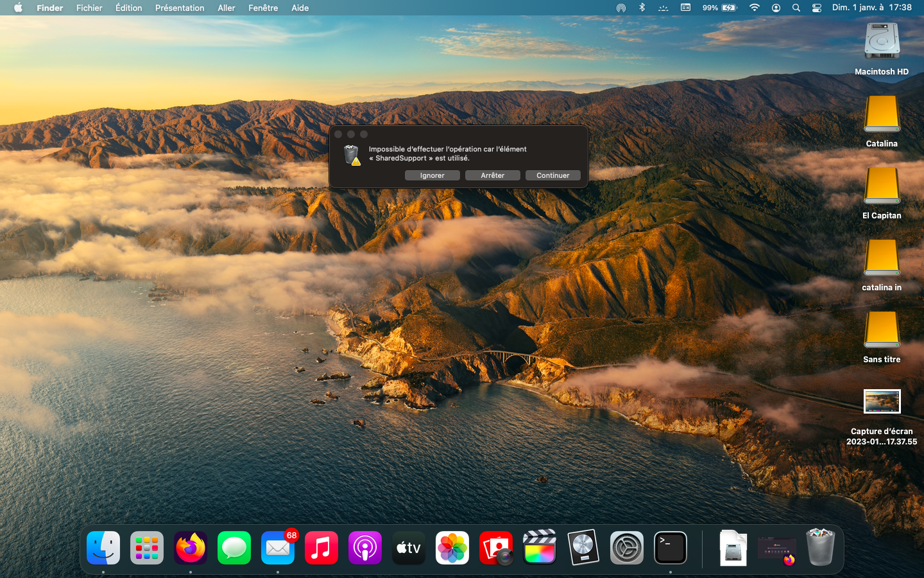924x578 pixels.
Task: Open System Preferences gear icon in Dock
Action: pyautogui.click(x=626, y=548)
